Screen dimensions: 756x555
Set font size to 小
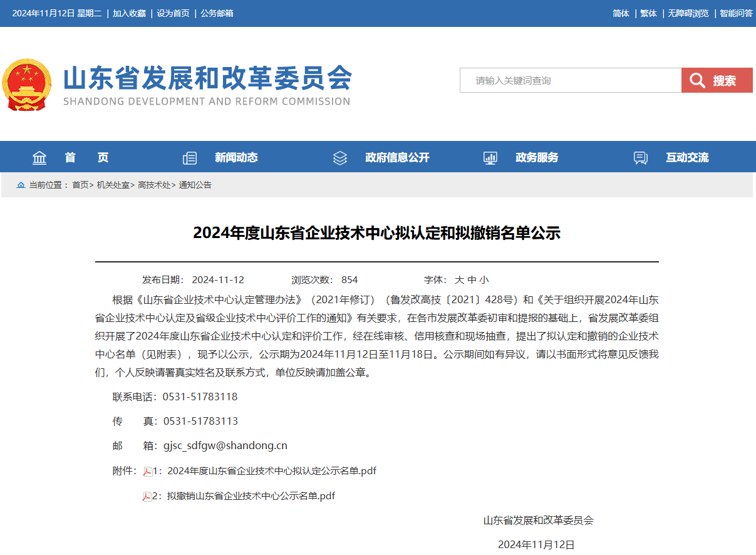pyautogui.click(x=484, y=280)
